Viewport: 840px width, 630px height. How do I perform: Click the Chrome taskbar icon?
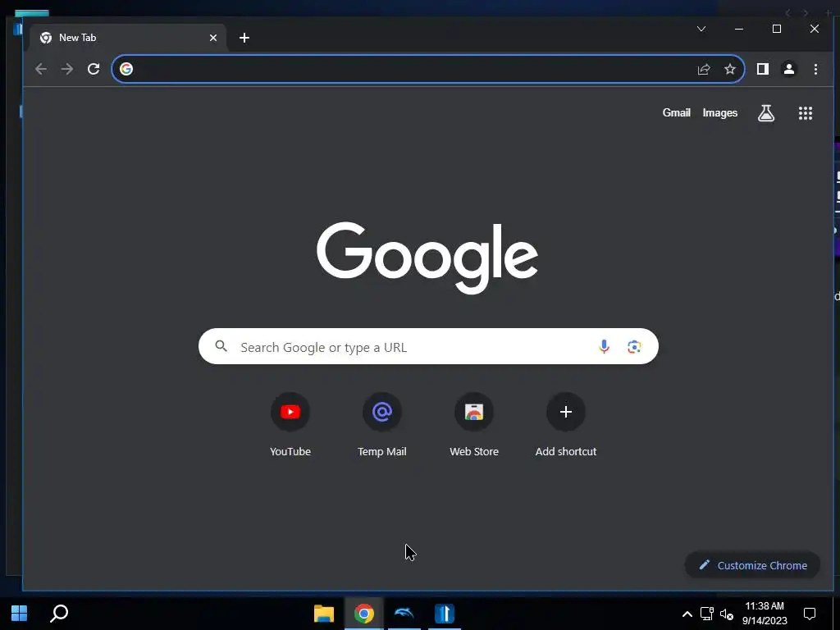(x=363, y=614)
